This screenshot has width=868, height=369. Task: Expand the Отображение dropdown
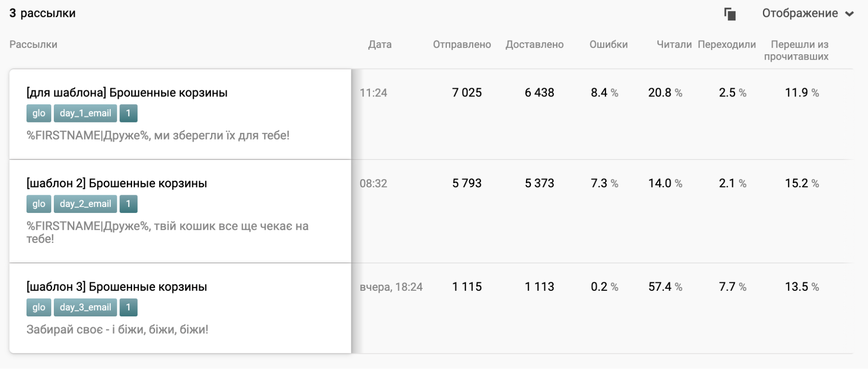point(808,13)
